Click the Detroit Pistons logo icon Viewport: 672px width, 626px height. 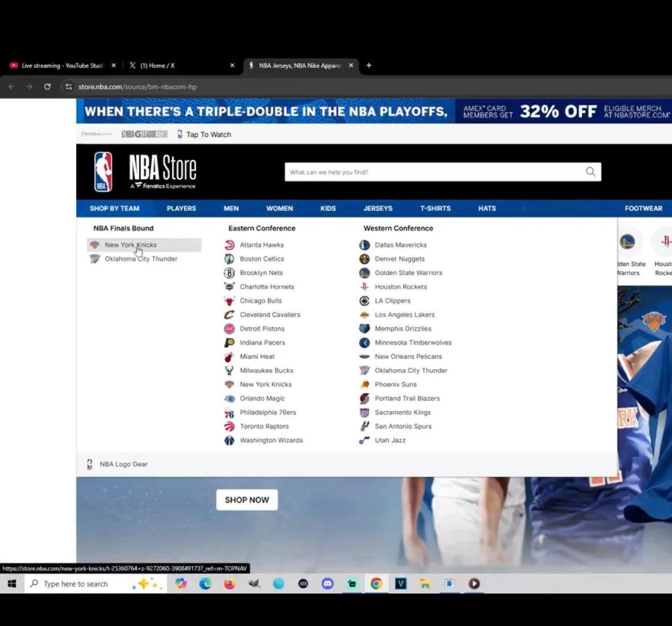click(x=230, y=329)
